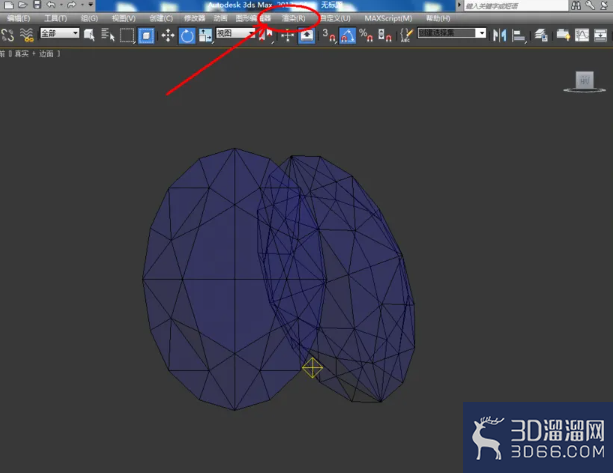Toggle Angle Snap
The image size is (613, 473).
coord(347,36)
